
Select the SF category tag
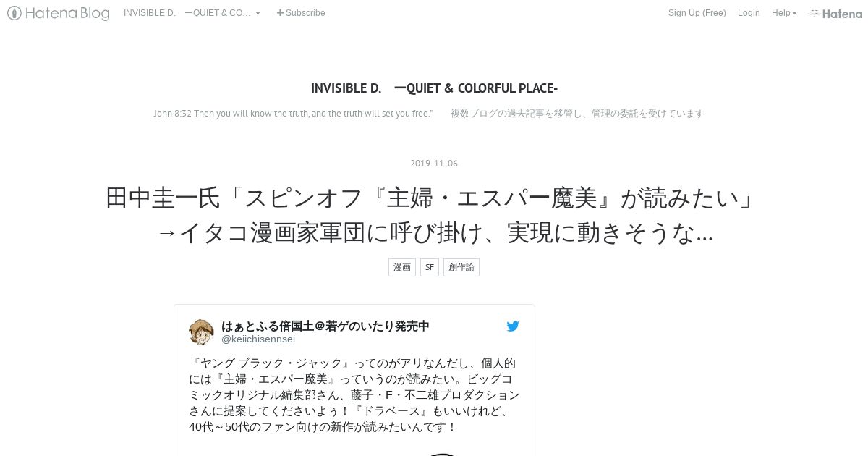(x=430, y=267)
